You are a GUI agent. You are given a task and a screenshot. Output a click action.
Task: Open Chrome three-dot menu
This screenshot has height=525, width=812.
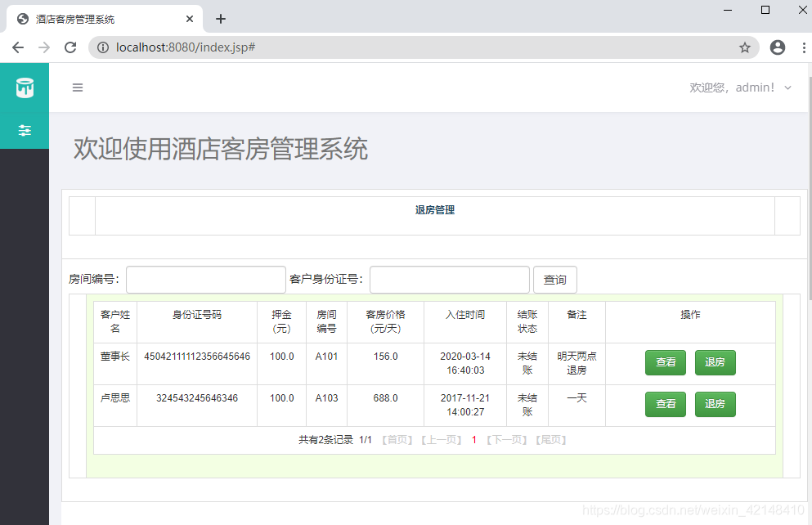pos(804,47)
